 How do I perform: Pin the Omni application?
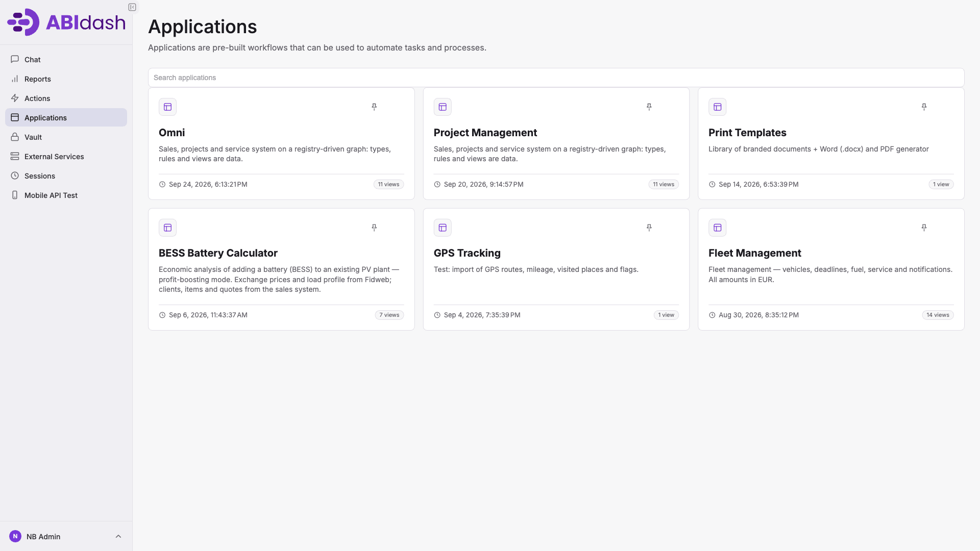pyautogui.click(x=374, y=107)
